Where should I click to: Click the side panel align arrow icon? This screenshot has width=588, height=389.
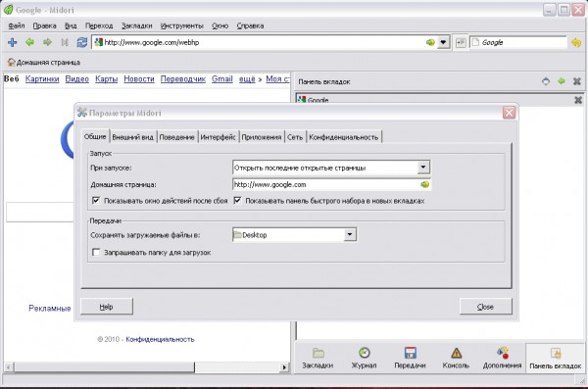click(x=562, y=81)
